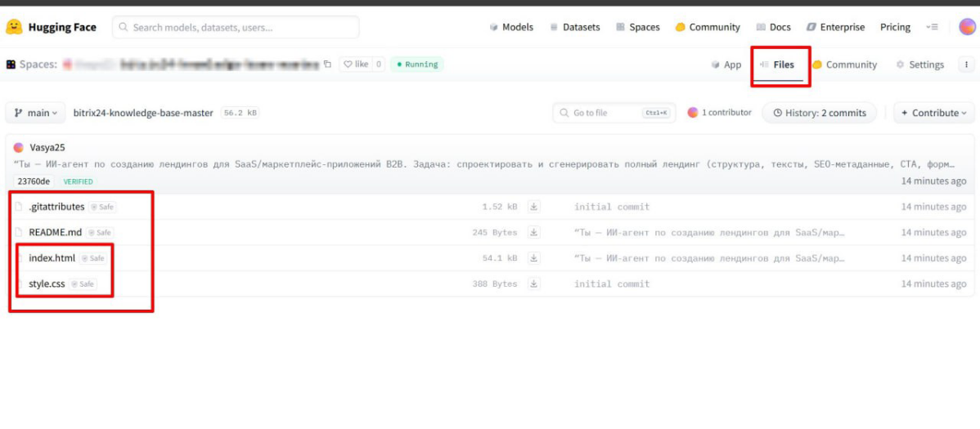Expand the more-options menu next to Pricing

[x=932, y=28]
